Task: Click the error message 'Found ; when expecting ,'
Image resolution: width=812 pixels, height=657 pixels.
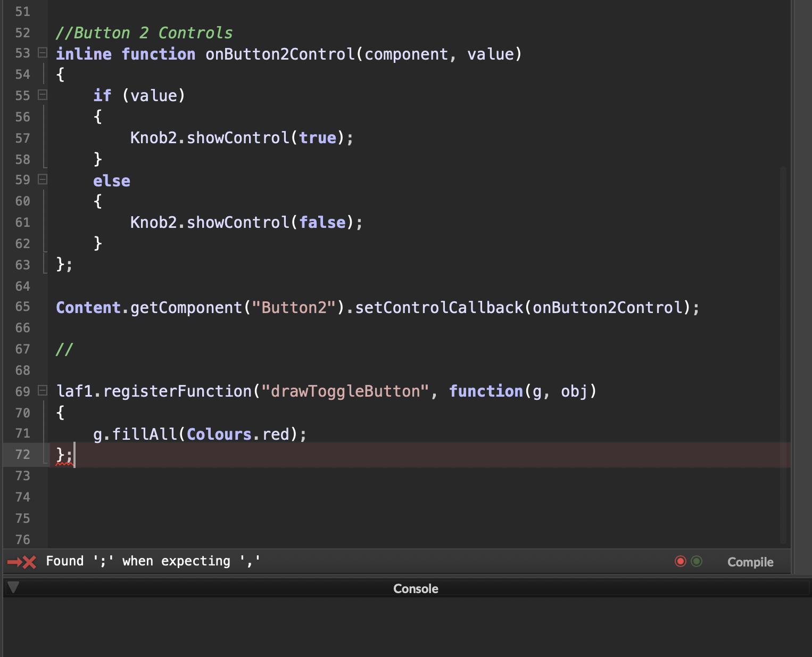Action: point(153,561)
